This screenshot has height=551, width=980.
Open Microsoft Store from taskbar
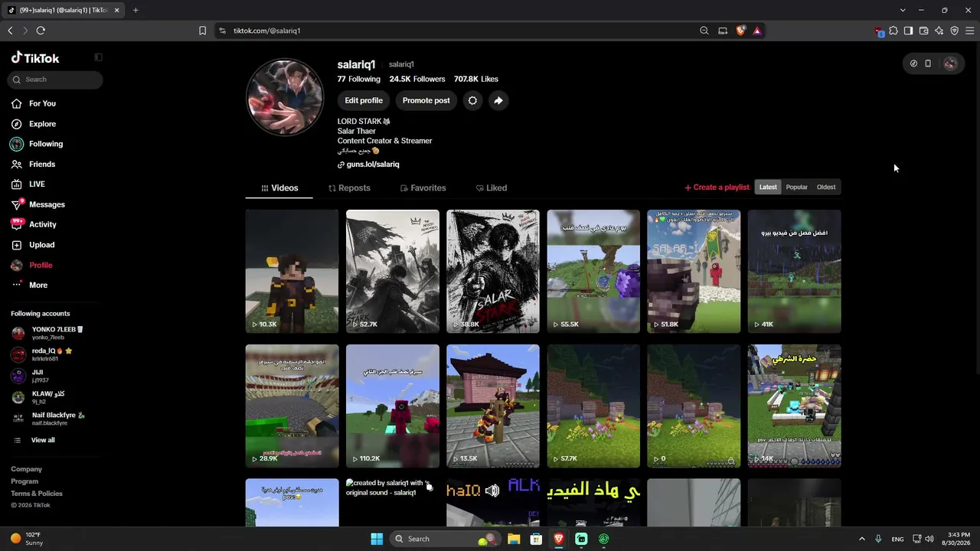coord(536,539)
